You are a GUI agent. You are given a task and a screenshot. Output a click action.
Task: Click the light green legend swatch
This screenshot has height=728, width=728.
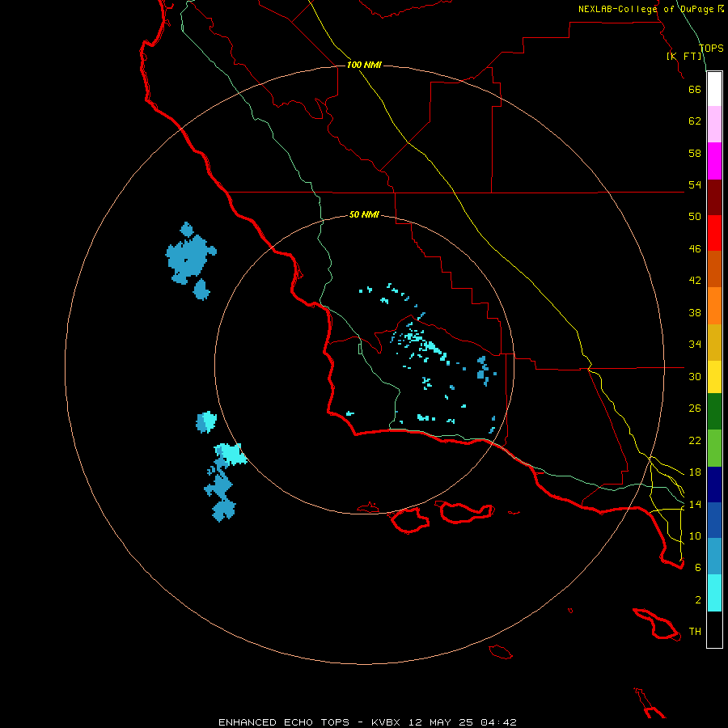click(714, 448)
